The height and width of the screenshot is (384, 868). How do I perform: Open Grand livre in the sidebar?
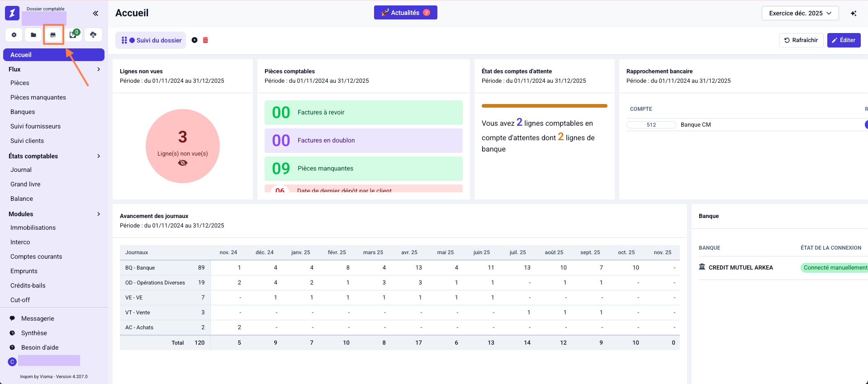point(25,184)
